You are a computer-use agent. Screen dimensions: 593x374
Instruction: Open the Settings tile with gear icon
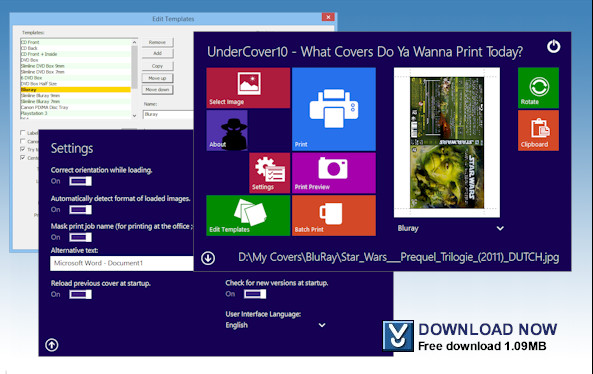coord(269,173)
